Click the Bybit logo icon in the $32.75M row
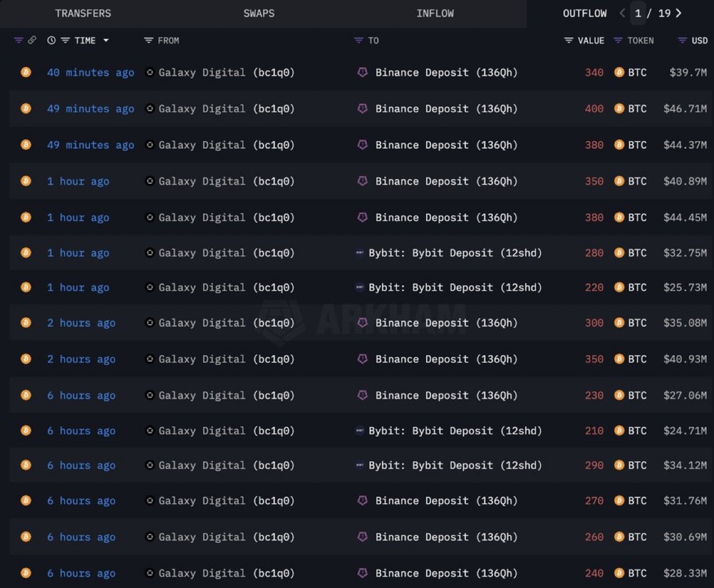The height and width of the screenshot is (588, 714). 360,252
